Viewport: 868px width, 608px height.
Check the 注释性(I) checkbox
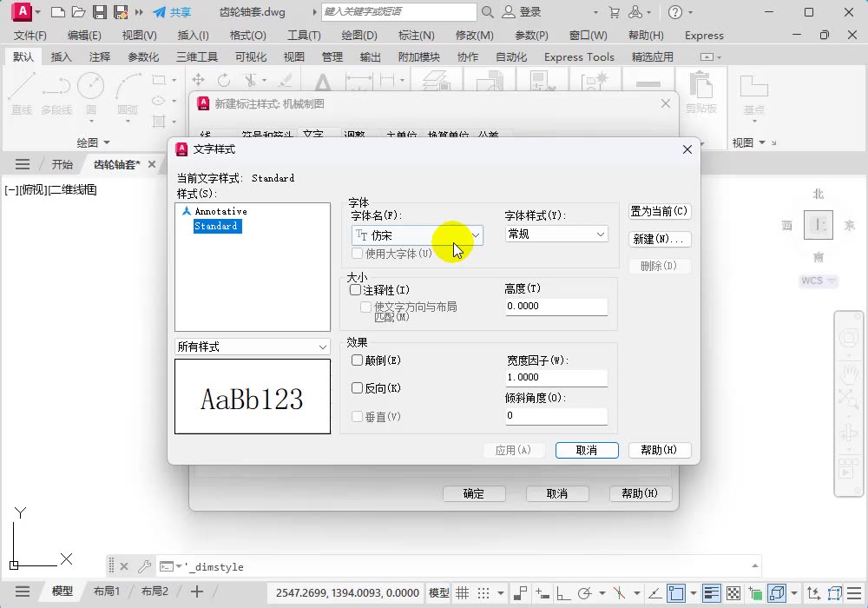[355, 289]
